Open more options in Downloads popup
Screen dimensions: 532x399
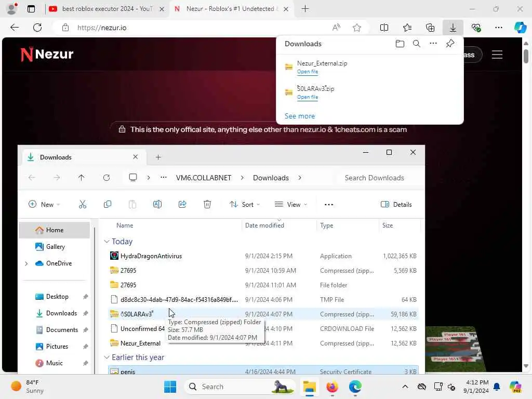point(433,44)
